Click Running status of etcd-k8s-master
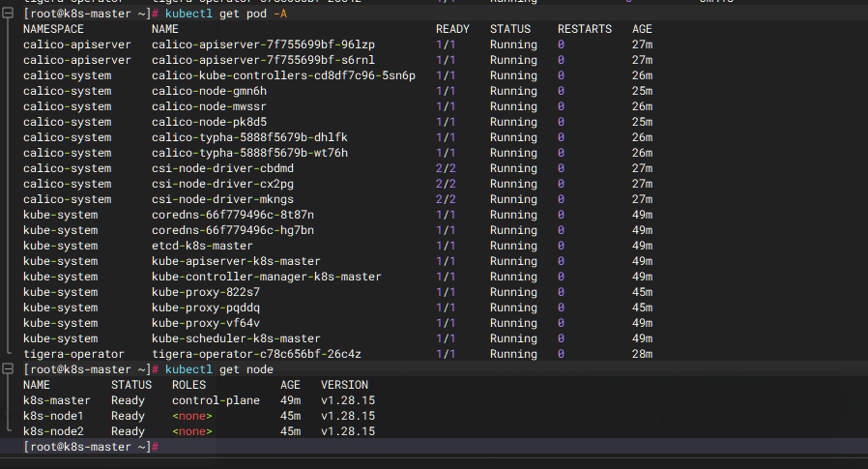Viewport: 868px width, 469px height. [513, 246]
